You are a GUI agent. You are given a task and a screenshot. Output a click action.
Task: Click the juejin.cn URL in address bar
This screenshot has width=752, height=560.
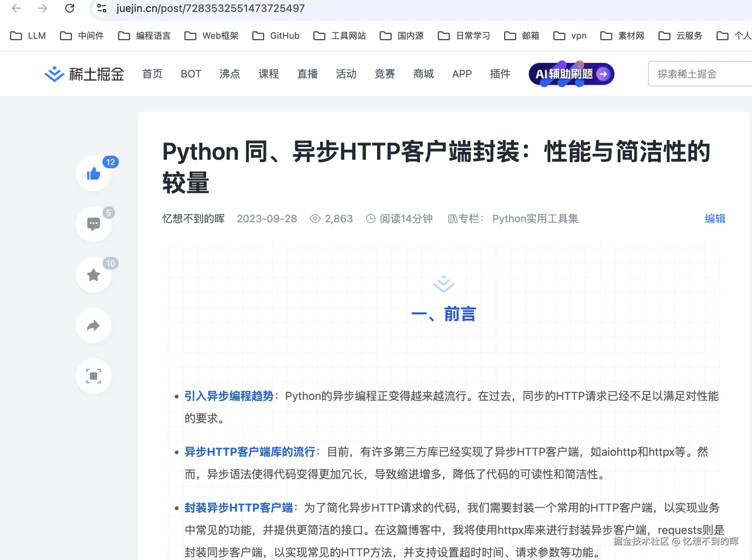pyautogui.click(x=211, y=8)
